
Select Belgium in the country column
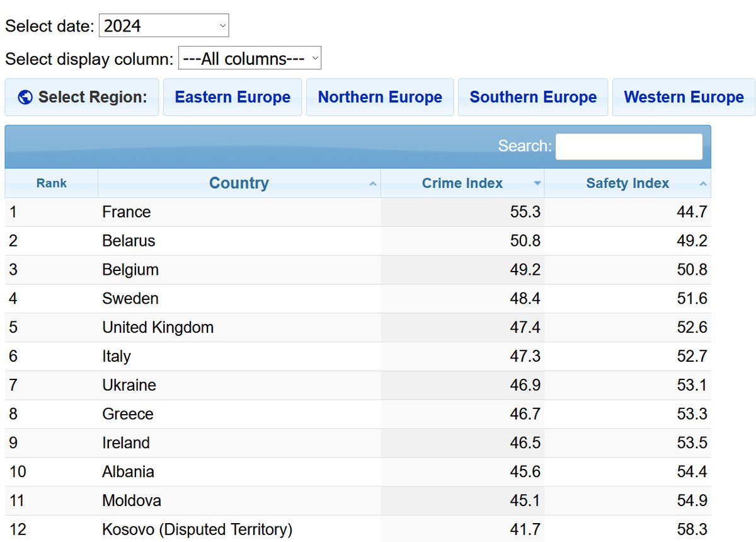(x=130, y=270)
